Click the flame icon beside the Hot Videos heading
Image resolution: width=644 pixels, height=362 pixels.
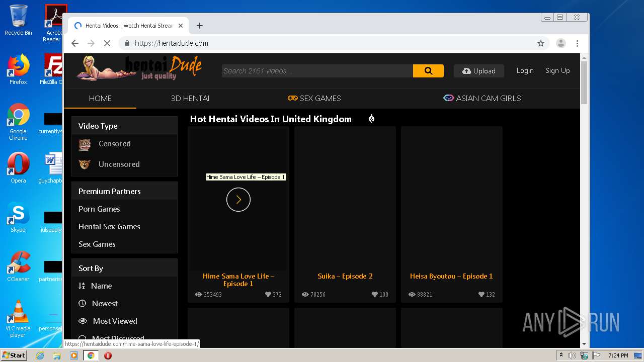click(371, 119)
